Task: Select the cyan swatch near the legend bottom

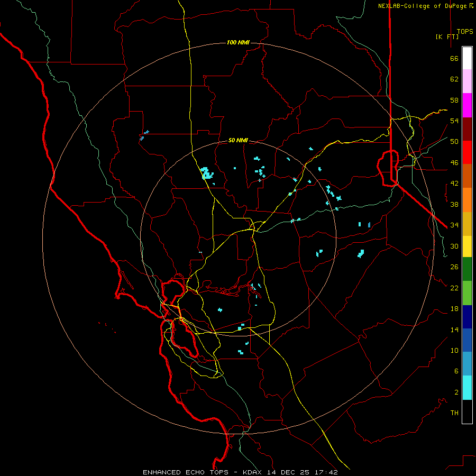Action: pos(467,388)
